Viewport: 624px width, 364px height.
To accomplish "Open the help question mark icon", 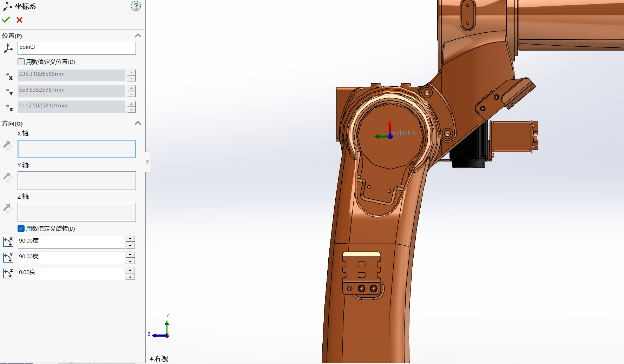I will click(x=136, y=6).
